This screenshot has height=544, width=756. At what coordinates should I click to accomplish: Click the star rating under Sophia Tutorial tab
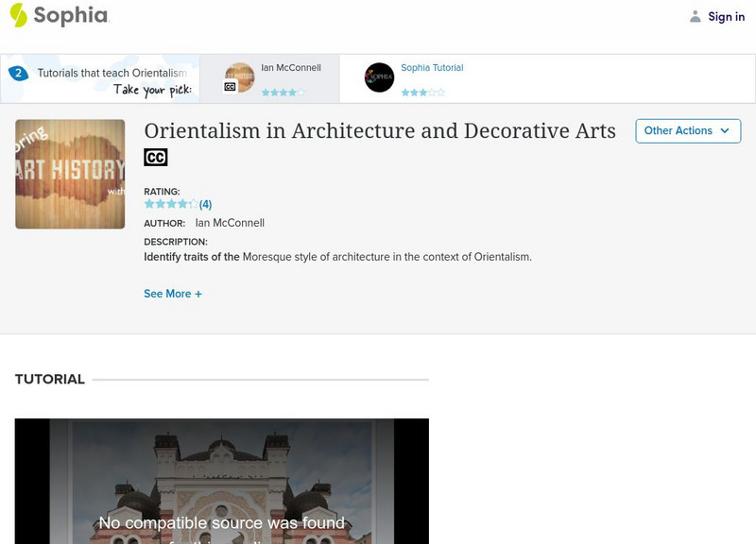click(x=422, y=92)
